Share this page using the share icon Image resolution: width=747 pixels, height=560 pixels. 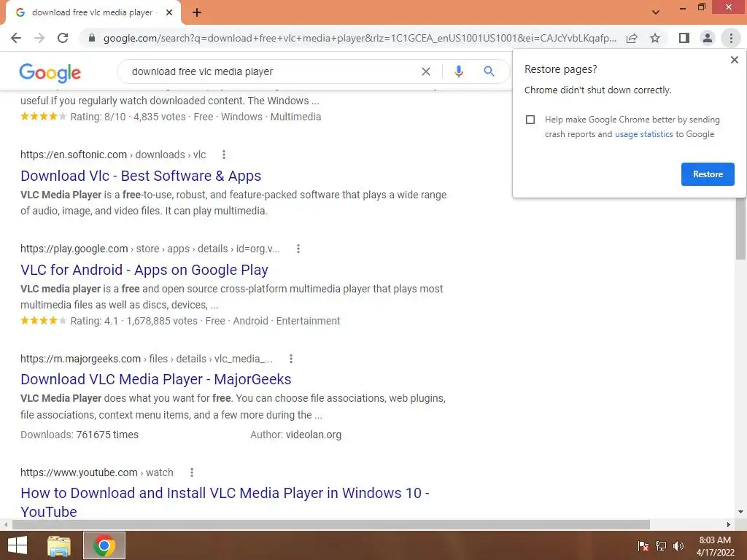[x=632, y=38]
